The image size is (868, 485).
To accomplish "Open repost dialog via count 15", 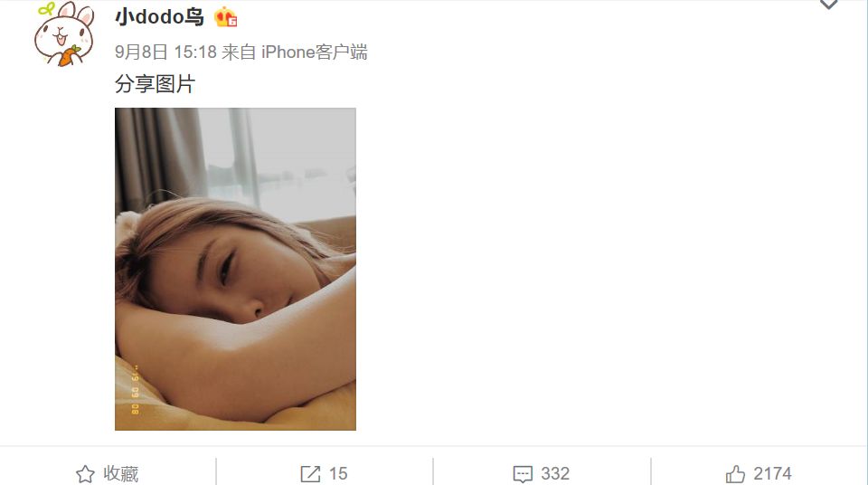I will 338,474.
